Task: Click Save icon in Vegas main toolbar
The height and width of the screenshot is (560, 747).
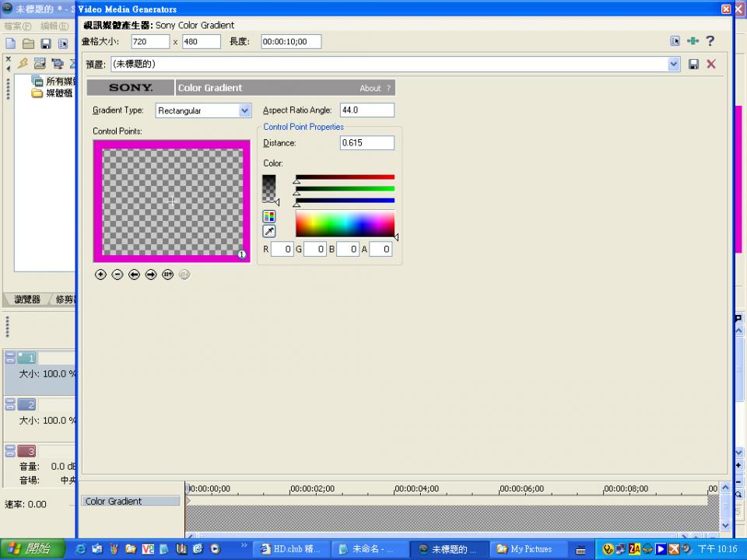Action: [x=46, y=44]
